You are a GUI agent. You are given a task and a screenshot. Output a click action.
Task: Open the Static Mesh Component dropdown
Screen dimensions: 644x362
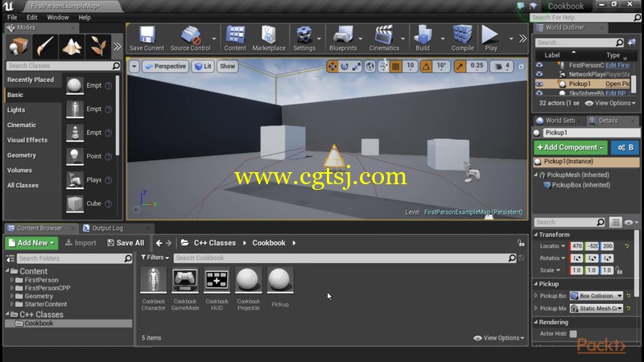tap(597, 308)
